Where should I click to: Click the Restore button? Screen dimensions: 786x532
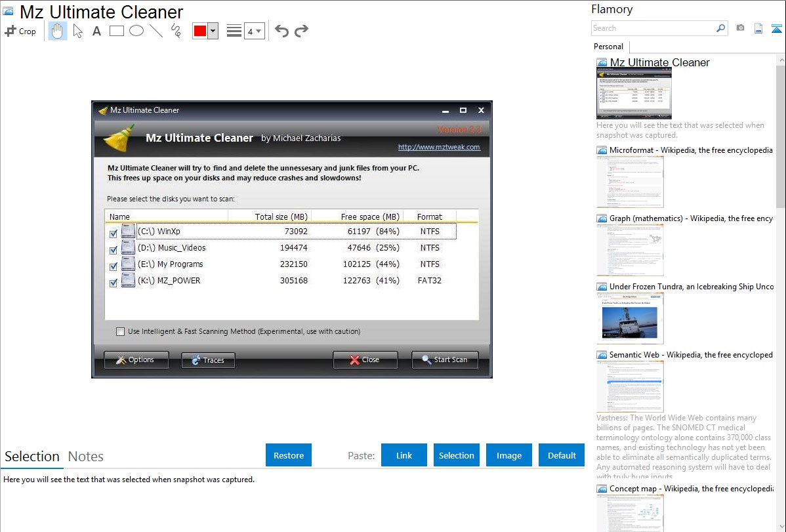tap(289, 455)
